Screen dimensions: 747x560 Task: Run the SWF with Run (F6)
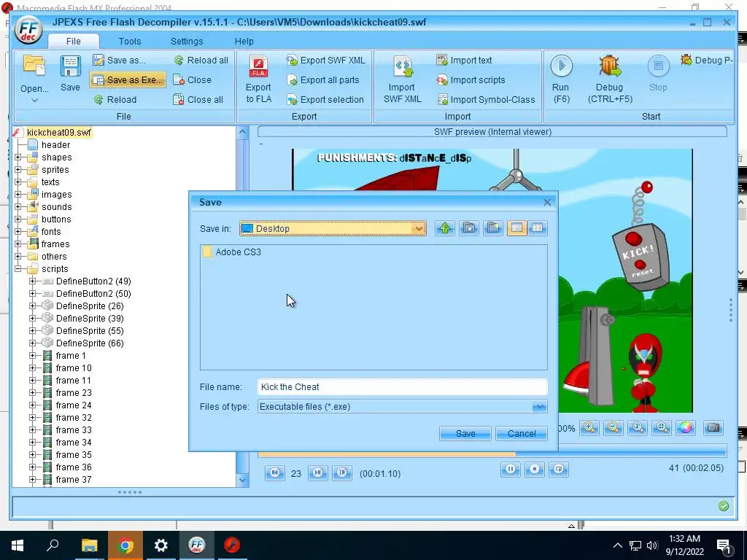click(561, 79)
